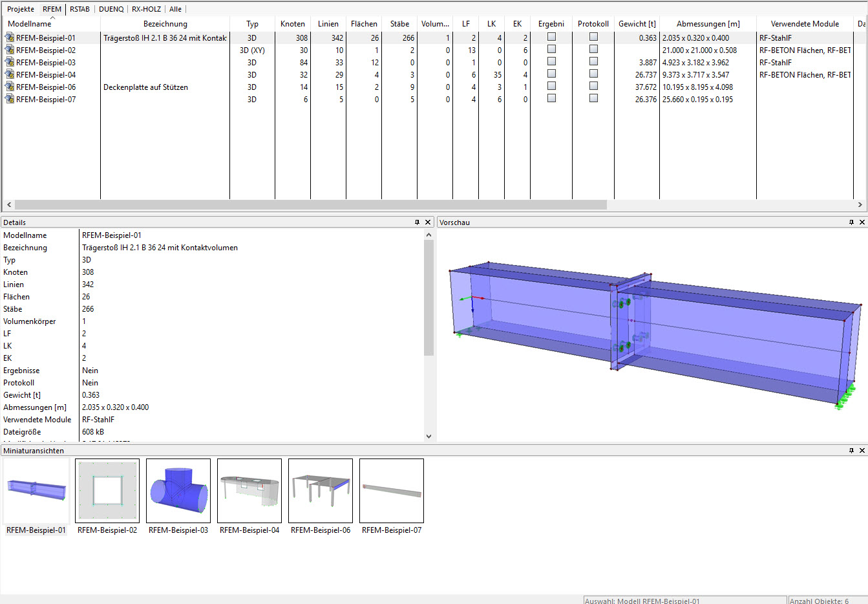Pin the Miniaturansichten panel
The width and height of the screenshot is (868, 604).
(851, 450)
